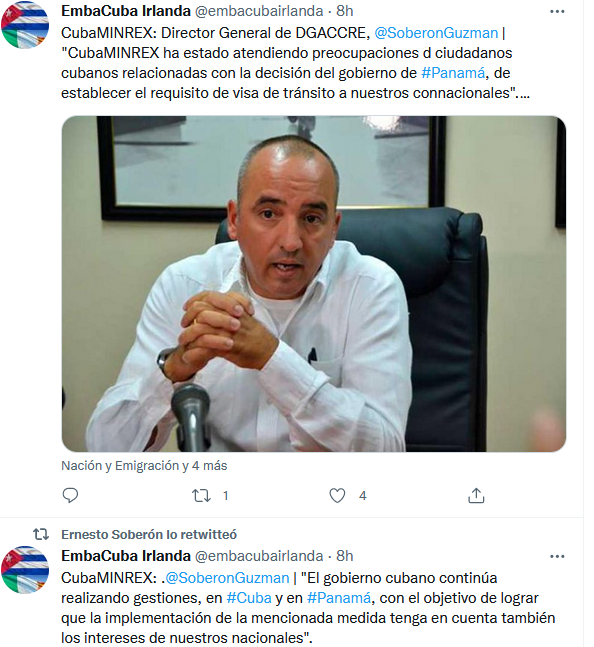Viewport: 594px width, 647px height.
Task: View the tweet photo of man speaking
Action: (x=314, y=284)
